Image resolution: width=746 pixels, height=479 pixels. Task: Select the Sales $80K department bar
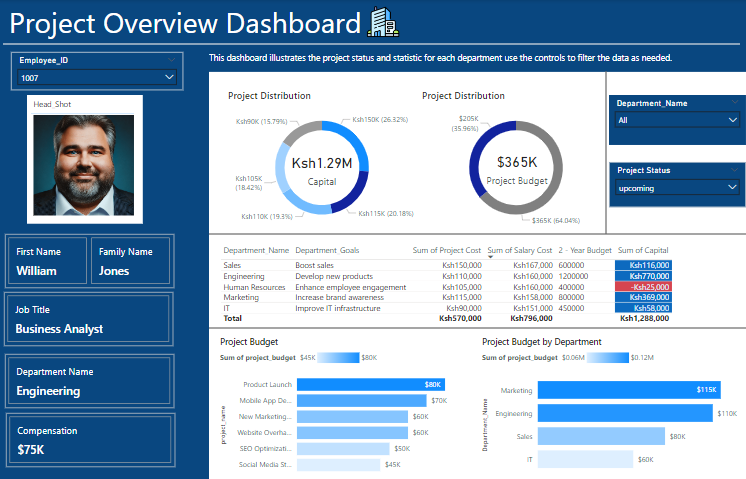[x=601, y=436]
